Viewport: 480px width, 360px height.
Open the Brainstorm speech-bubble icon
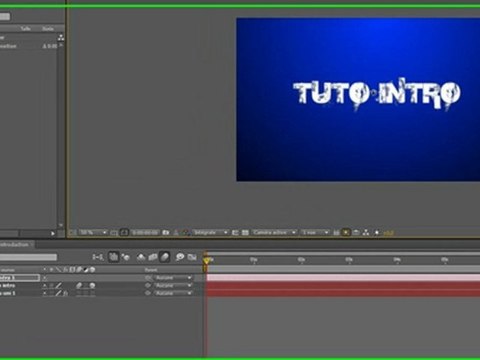click(180, 257)
